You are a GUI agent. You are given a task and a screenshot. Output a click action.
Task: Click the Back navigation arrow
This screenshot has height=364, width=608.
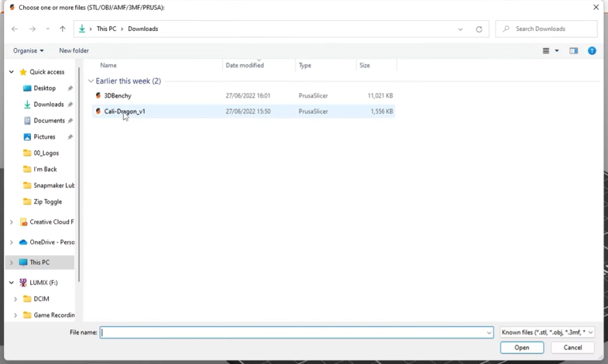point(15,29)
